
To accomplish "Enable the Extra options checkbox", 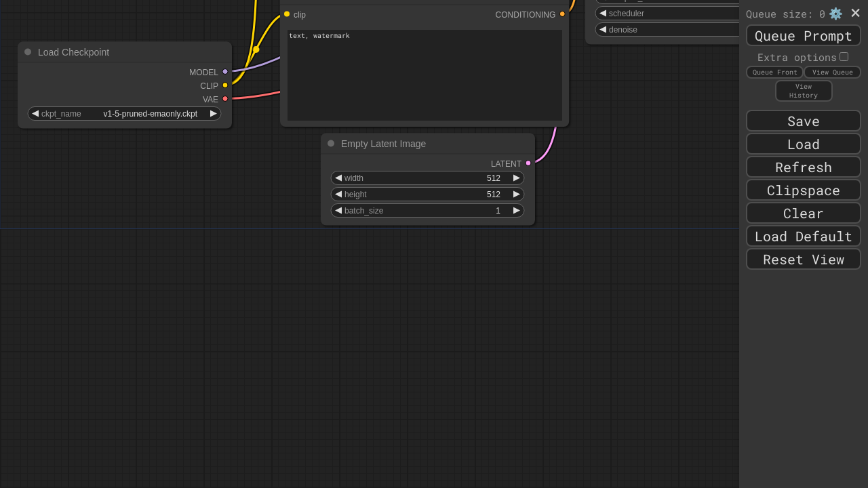I will [844, 57].
